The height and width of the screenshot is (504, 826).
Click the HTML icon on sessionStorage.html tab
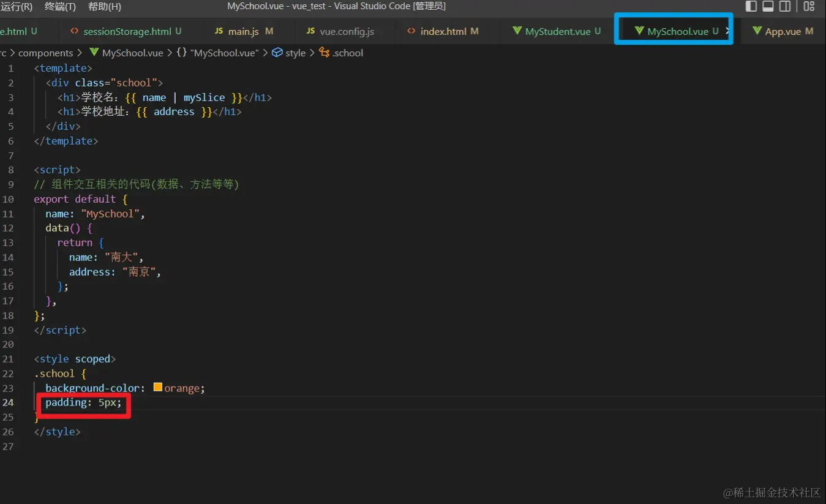(x=75, y=31)
